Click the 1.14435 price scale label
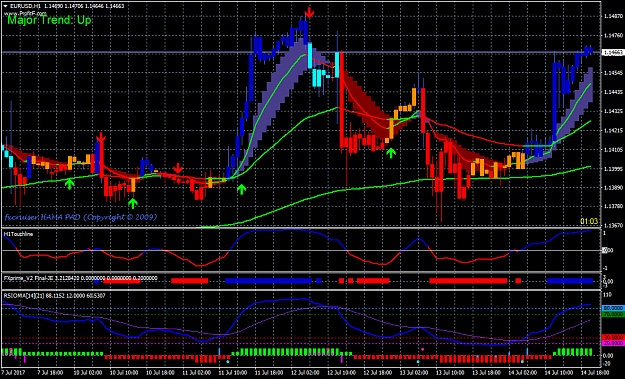 tap(613, 92)
